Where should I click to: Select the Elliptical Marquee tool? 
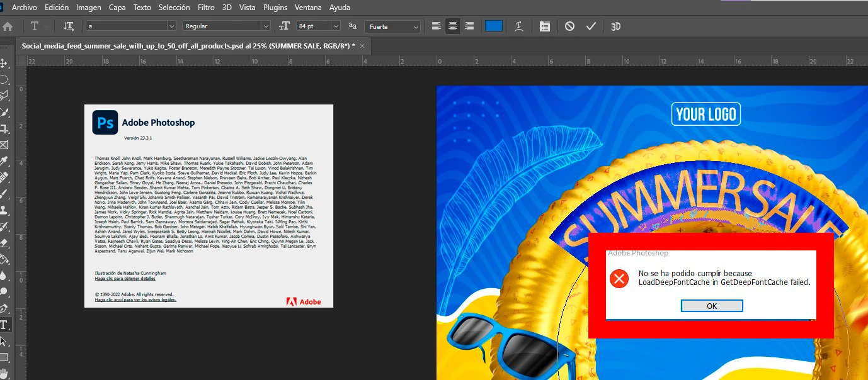(x=4, y=80)
